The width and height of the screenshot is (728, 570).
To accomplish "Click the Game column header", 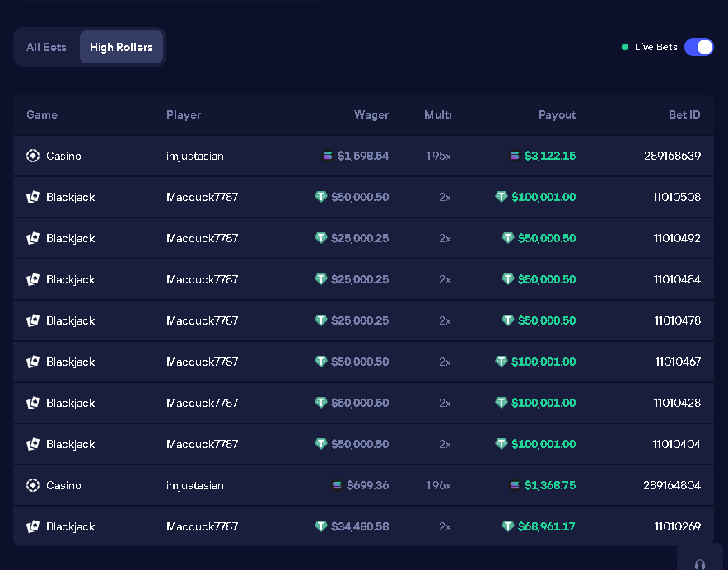I will pos(42,114).
